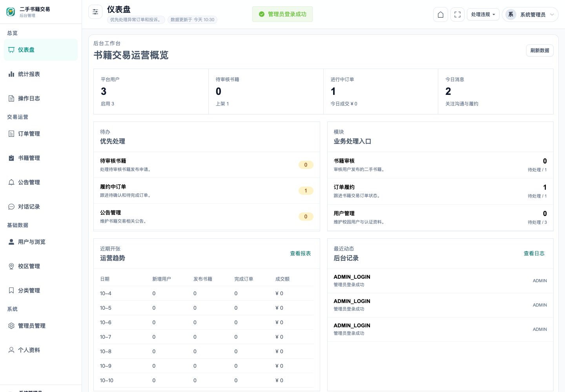Open the 处理违规 dropdown
This screenshot has width=565, height=392.
tap(483, 15)
